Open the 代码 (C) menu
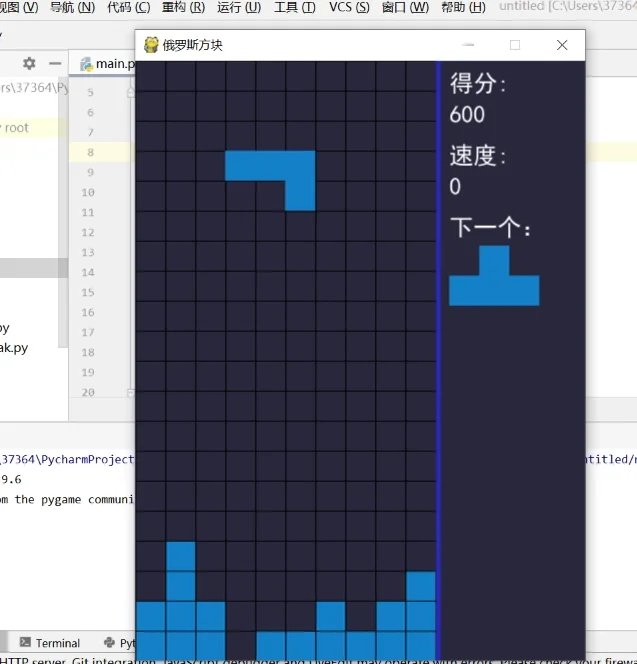Image resolution: width=637 pixels, height=664 pixels. click(x=129, y=7)
